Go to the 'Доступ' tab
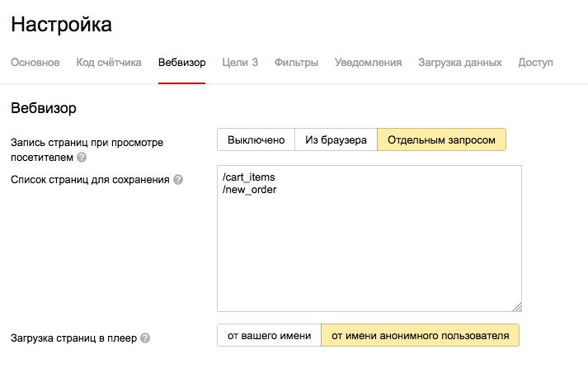588x392 pixels. (x=535, y=62)
